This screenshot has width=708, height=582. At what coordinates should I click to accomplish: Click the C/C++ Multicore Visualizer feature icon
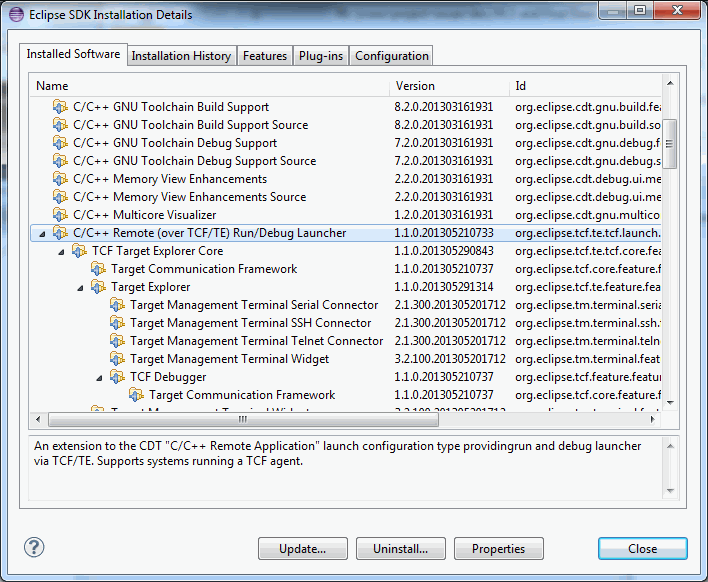coord(60,215)
